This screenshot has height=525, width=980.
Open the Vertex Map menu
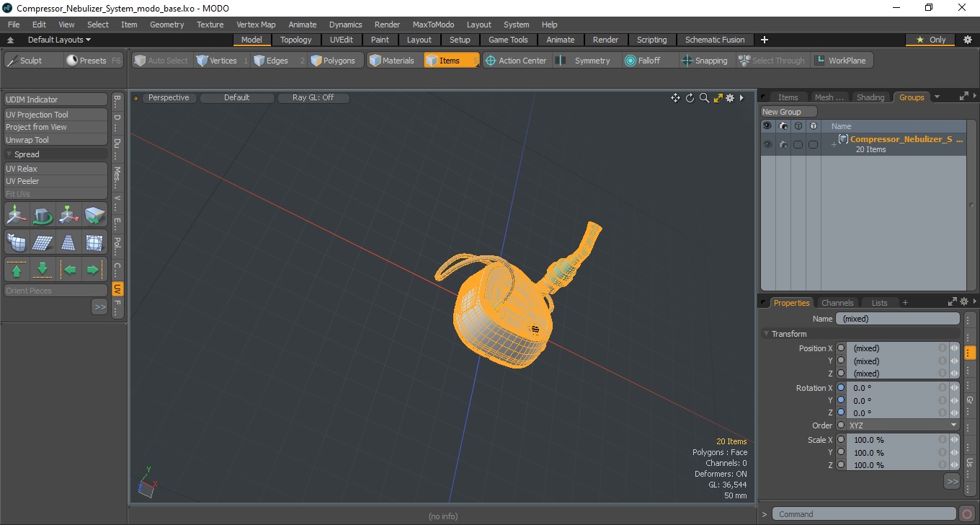pos(256,25)
